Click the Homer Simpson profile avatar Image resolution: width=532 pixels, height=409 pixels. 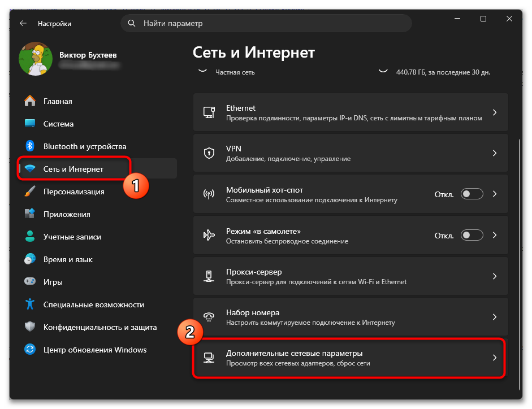coord(36,59)
